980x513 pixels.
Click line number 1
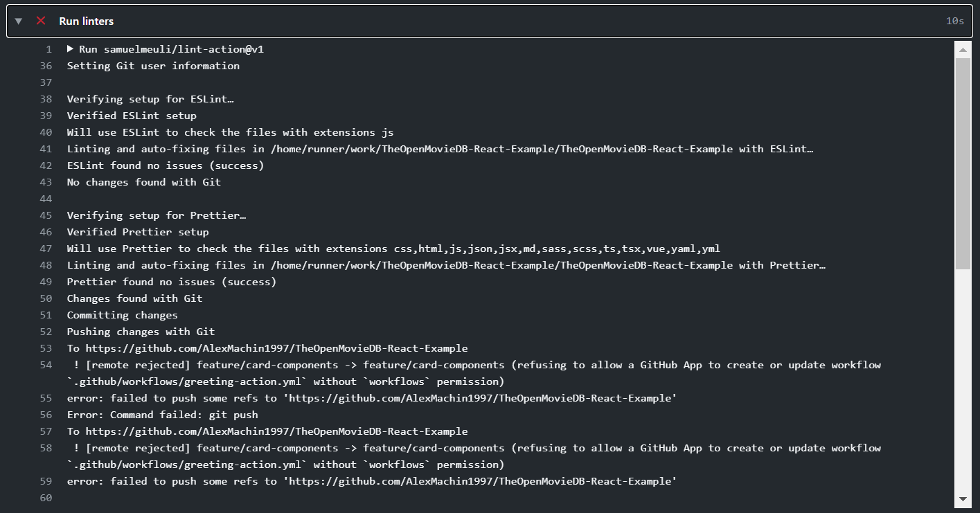coord(48,49)
